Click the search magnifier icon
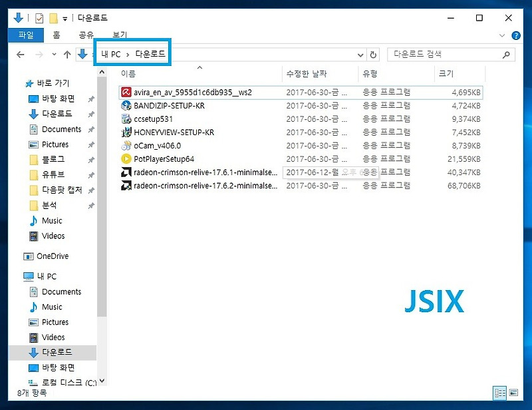This screenshot has height=410, width=532. pos(506,55)
